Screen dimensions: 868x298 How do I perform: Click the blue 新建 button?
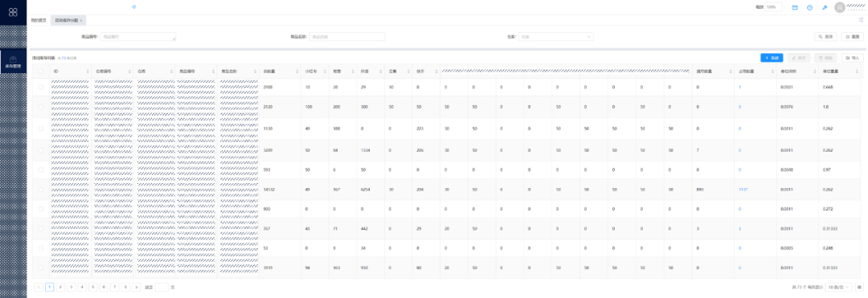[772, 58]
